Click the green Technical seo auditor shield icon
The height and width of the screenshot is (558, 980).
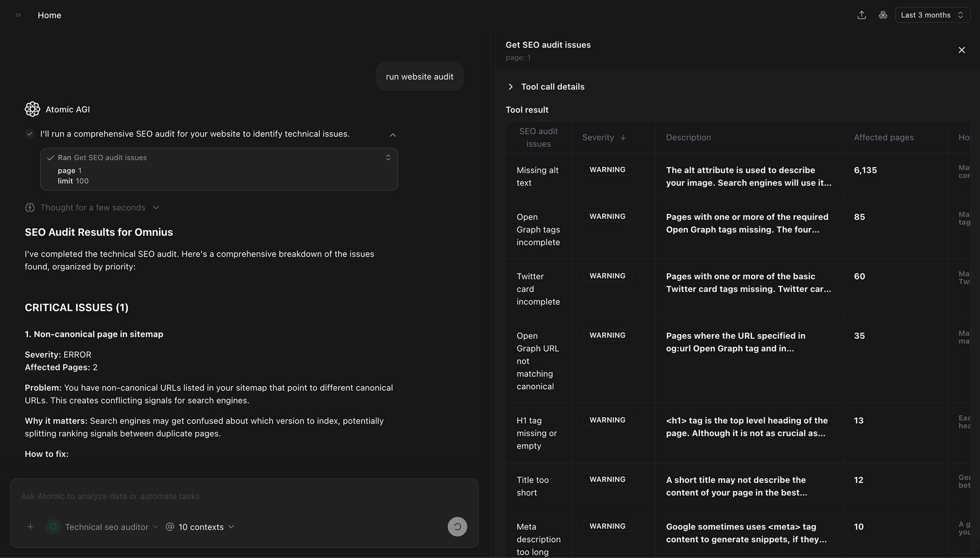coord(53,527)
